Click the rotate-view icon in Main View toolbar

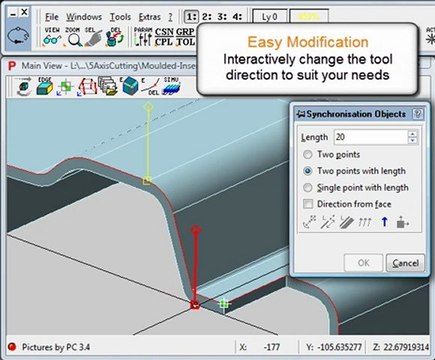click(24, 86)
